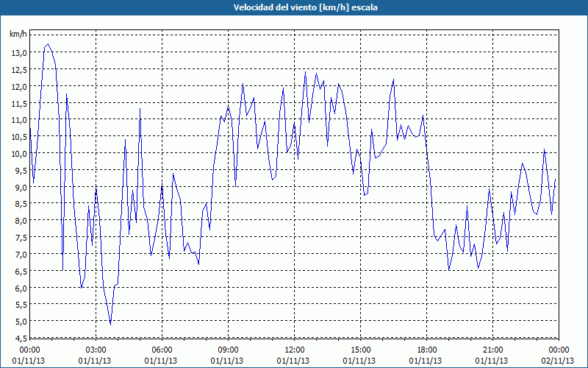Click the 09:00 time axis label
The width and height of the screenshot is (588, 368).
[228, 350]
